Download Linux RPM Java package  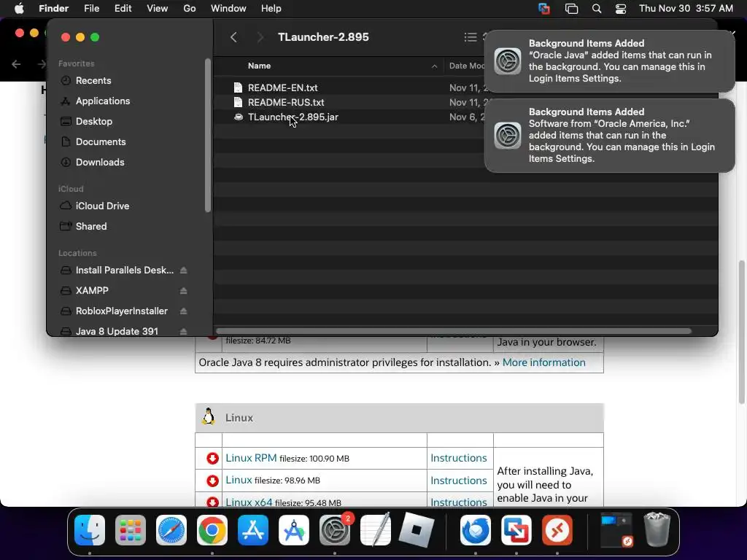[x=251, y=458]
